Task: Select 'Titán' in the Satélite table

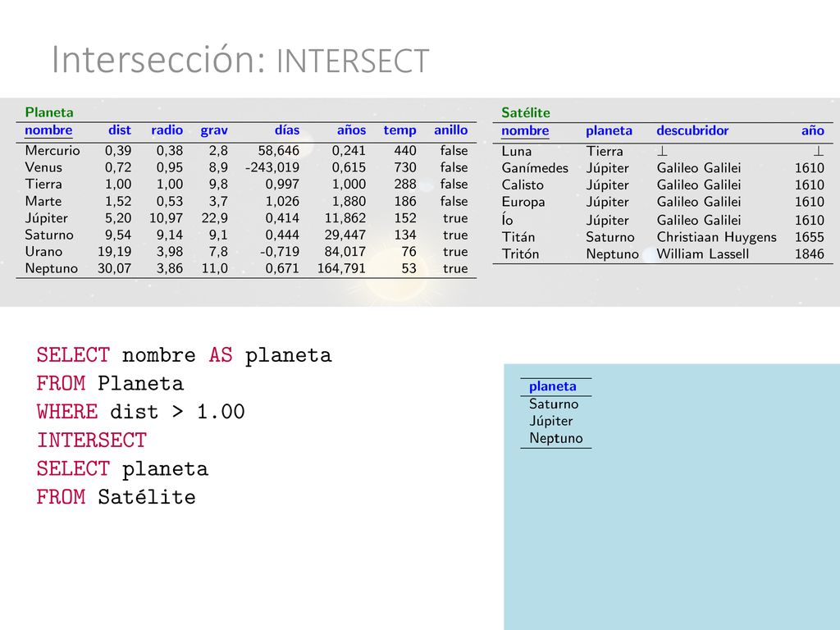Action: tap(518, 237)
